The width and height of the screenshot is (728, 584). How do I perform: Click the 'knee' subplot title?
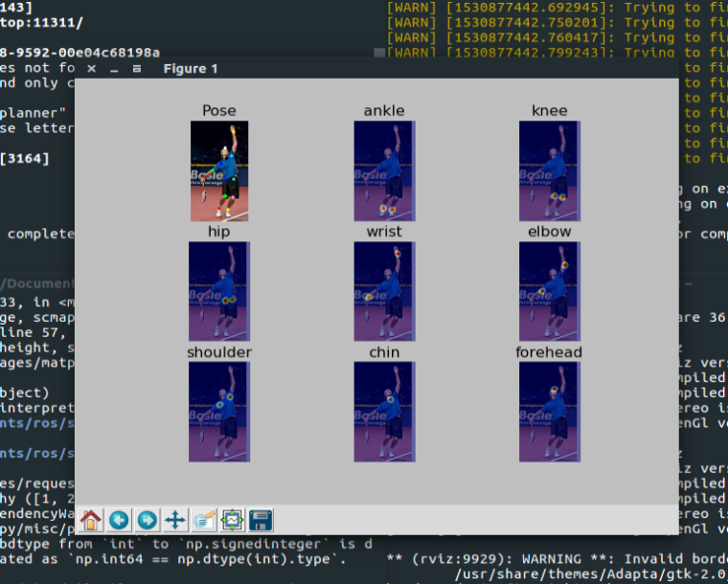click(549, 110)
